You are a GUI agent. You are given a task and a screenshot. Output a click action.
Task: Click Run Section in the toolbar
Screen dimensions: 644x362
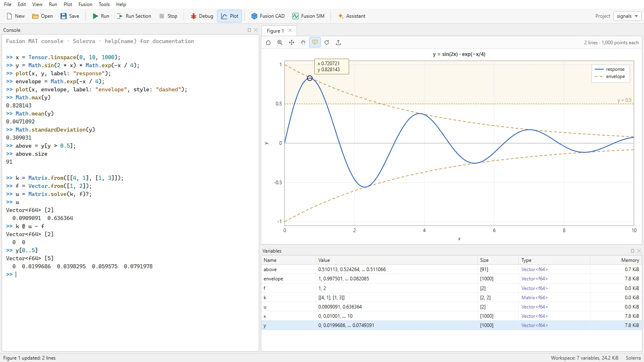[134, 16]
